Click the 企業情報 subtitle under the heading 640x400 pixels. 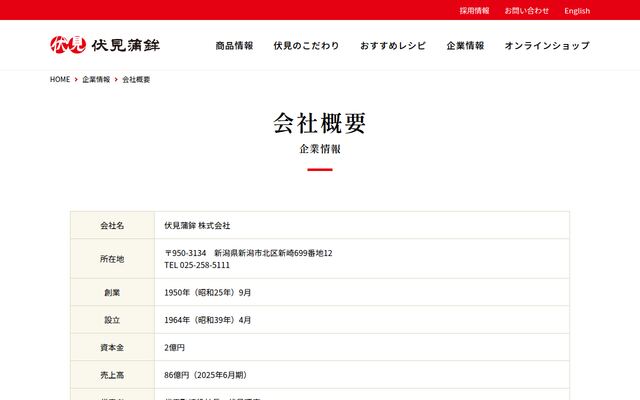pyautogui.click(x=320, y=149)
